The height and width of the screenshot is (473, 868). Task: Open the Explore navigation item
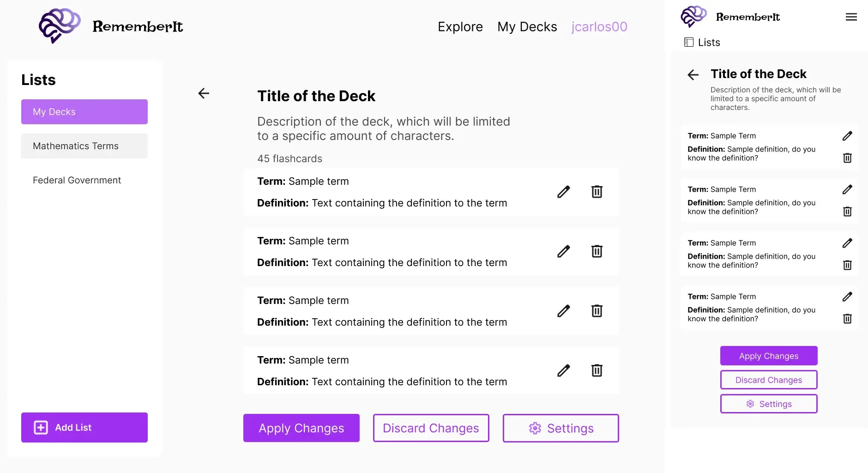coord(460,27)
